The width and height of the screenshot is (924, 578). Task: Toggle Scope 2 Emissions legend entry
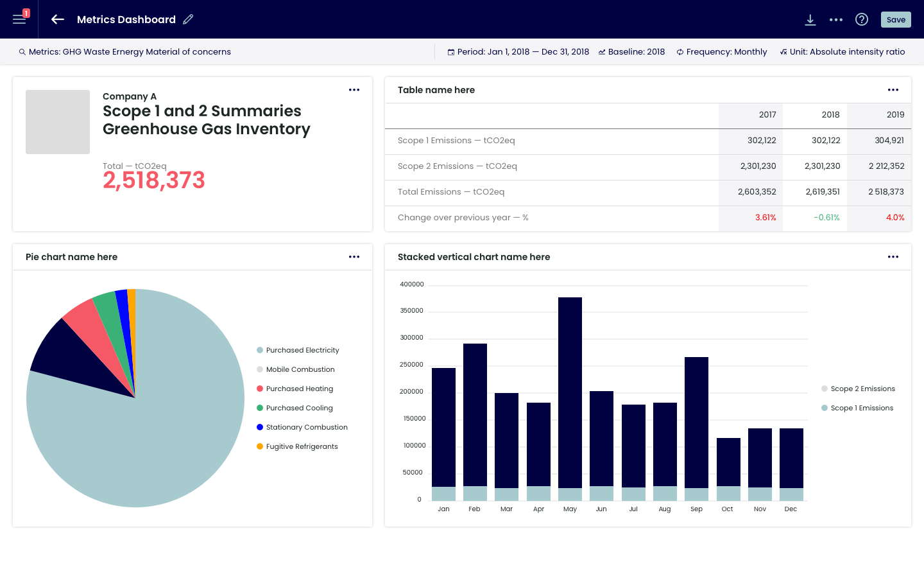coord(862,389)
